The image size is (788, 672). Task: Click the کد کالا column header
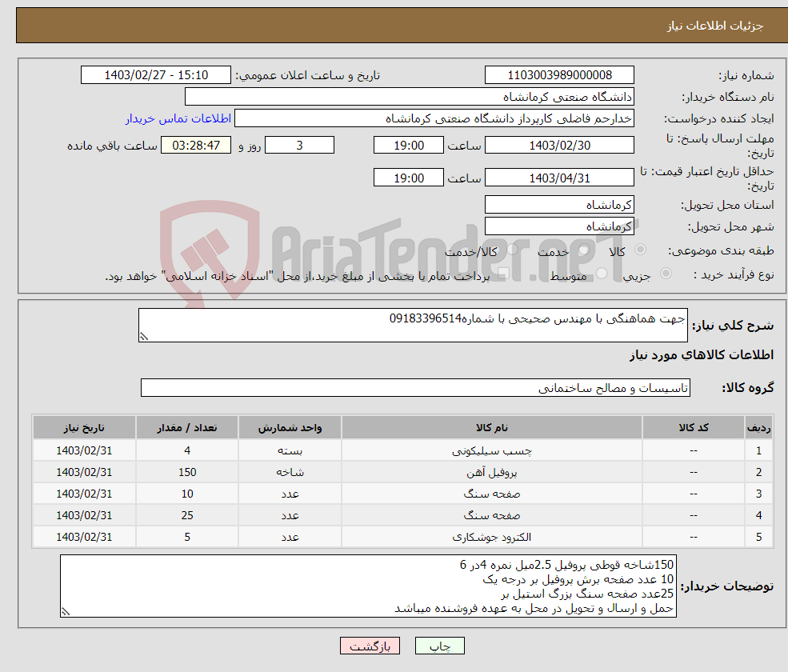[694, 428]
